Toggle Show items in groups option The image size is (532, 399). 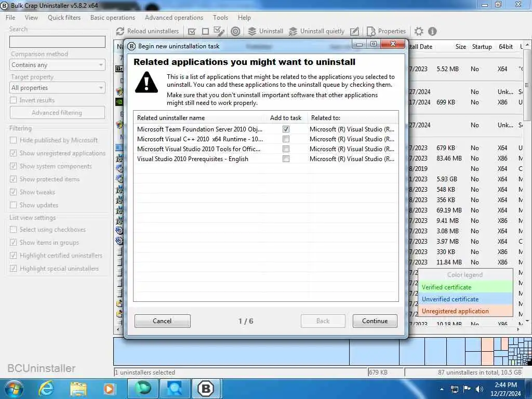pyautogui.click(x=14, y=242)
